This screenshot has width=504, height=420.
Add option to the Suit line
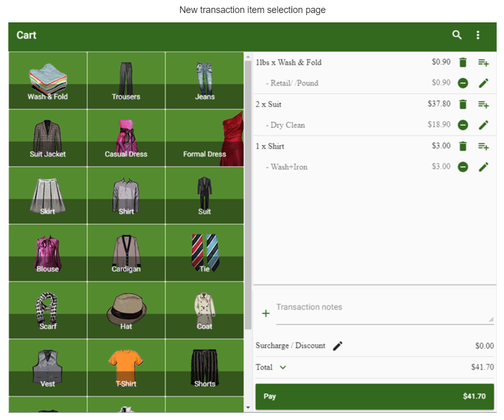[x=483, y=105]
